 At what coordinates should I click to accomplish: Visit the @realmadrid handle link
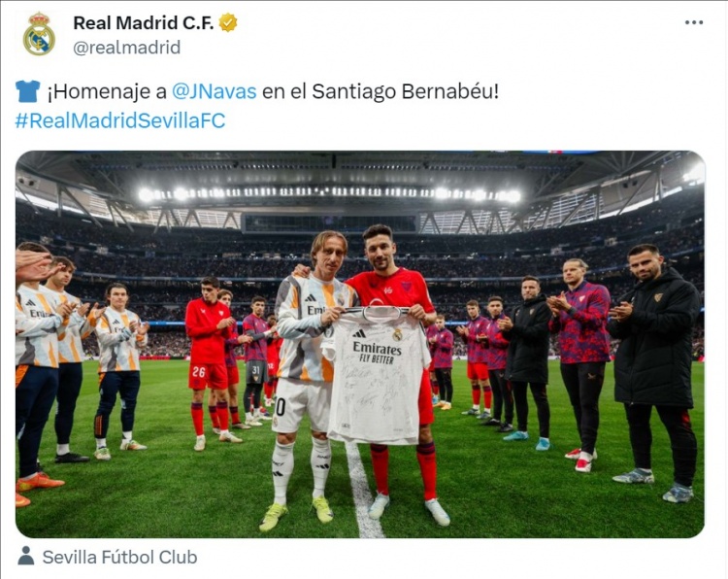click(x=127, y=48)
